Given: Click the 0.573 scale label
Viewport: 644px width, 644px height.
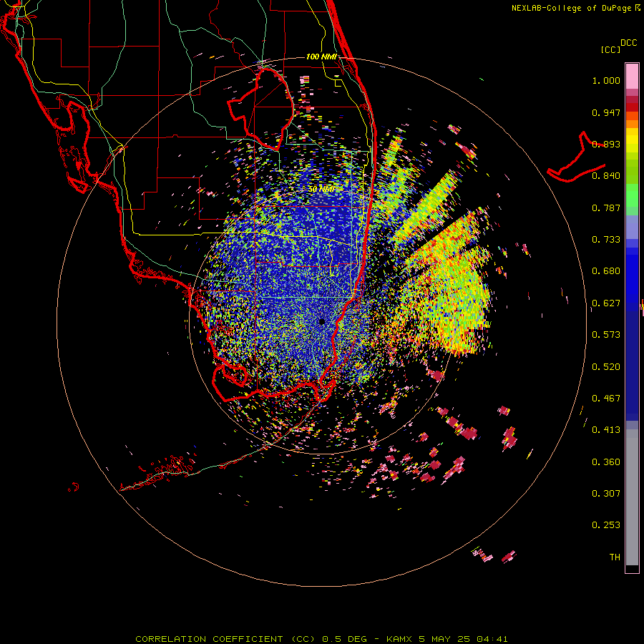Looking at the screenshot, I should [606, 335].
